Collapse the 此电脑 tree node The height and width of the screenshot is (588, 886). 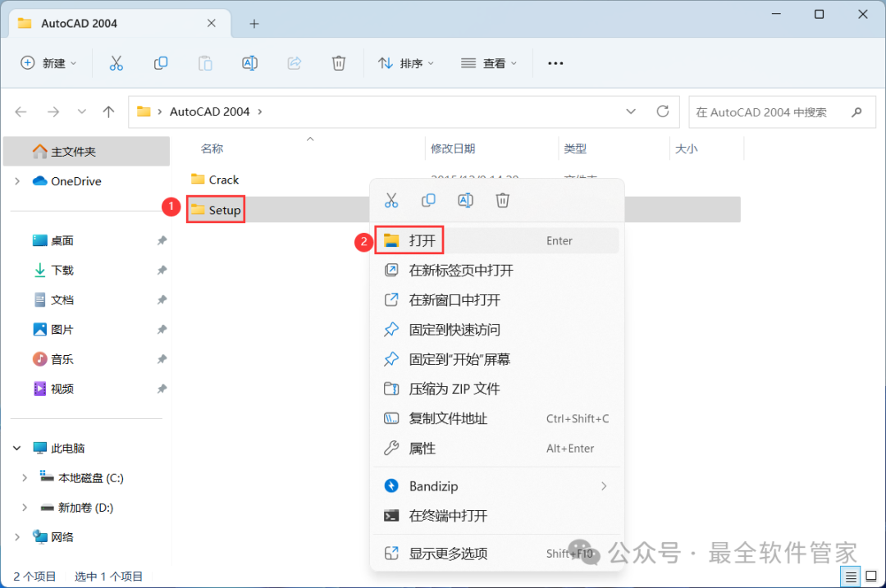pyautogui.click(x=17, y=449)
